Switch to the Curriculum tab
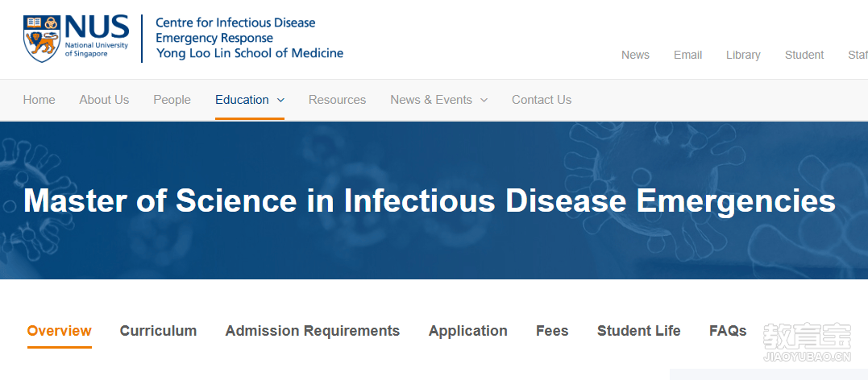 pos(158,331)
